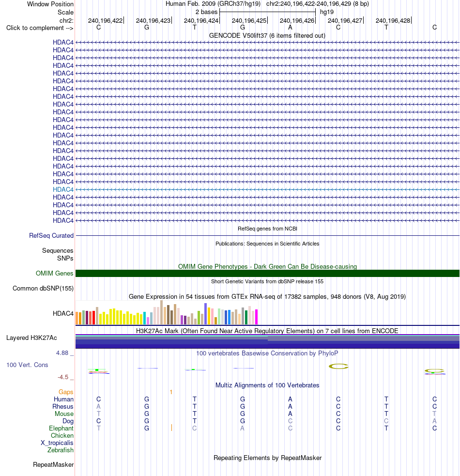Click the Zebrafish species label

tap(61, 450)
